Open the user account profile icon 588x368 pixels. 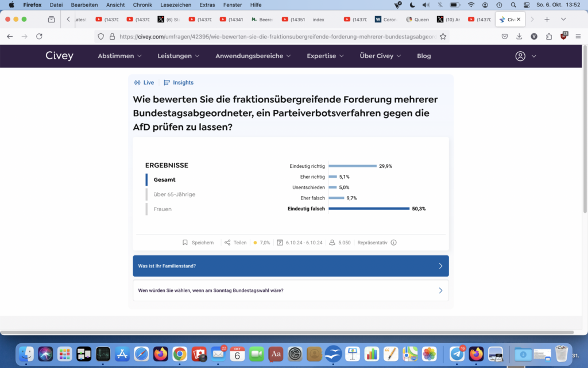point(520,56)
